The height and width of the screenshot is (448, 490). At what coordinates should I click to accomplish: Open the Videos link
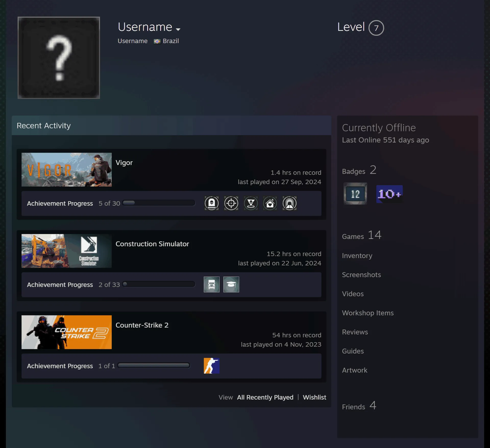click(x=353, y=294)
